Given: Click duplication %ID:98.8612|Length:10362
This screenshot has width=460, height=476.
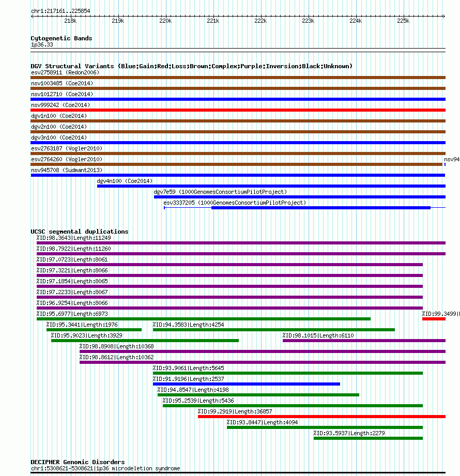Looking at the screenshot, I should pos(117,357).
